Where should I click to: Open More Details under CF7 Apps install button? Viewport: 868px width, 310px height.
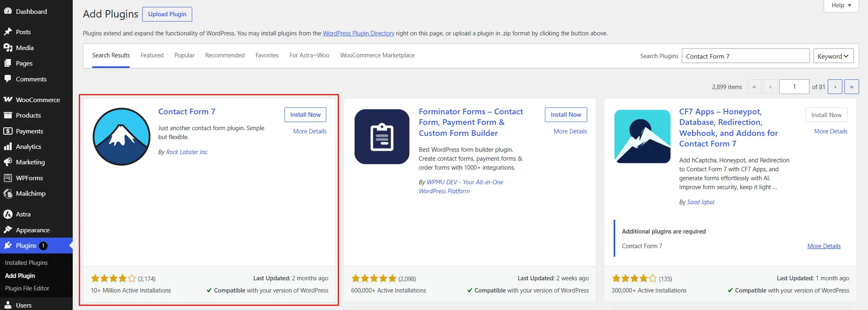831,131
